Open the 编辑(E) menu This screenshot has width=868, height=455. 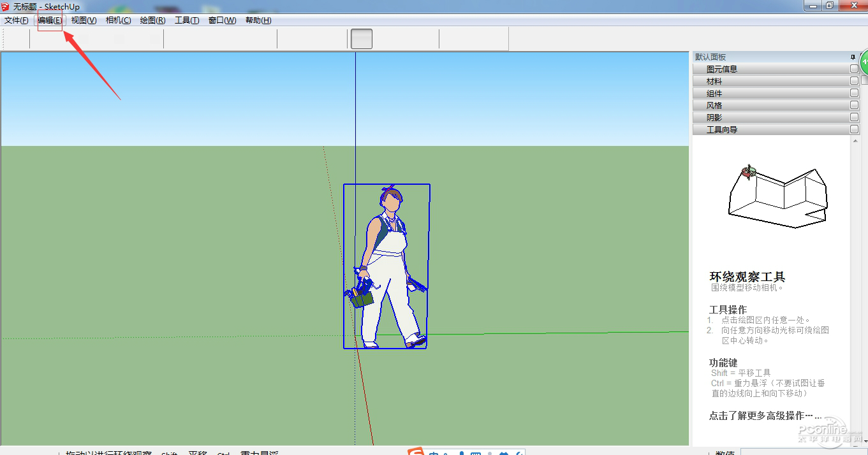click(50, 20)
